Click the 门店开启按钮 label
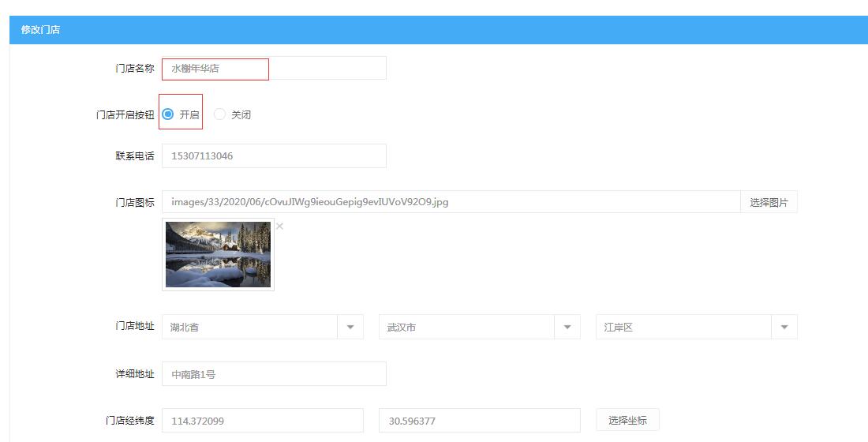868x442 pixels. 125,114
